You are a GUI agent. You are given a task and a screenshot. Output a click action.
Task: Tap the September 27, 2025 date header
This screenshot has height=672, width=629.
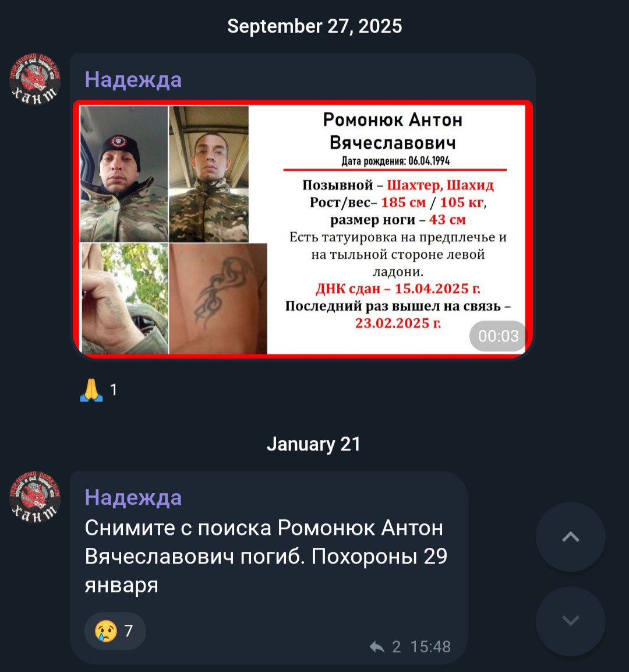[x=314, y=26]
